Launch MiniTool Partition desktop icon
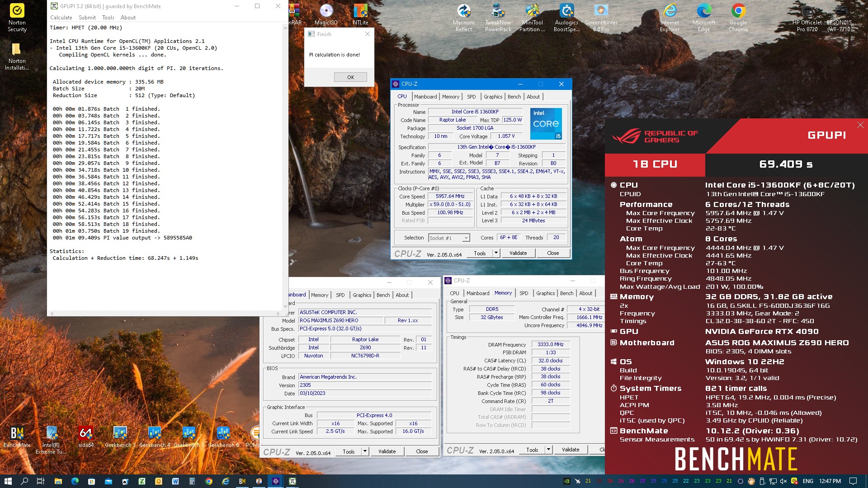This screenshot has height=488, width=868. click(x=532, y=18)
